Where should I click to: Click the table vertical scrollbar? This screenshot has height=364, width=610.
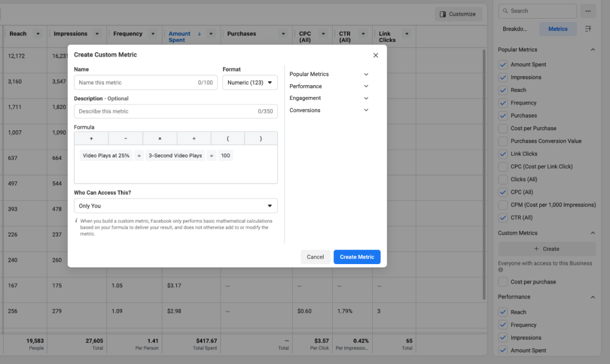(x=484, y=174)
